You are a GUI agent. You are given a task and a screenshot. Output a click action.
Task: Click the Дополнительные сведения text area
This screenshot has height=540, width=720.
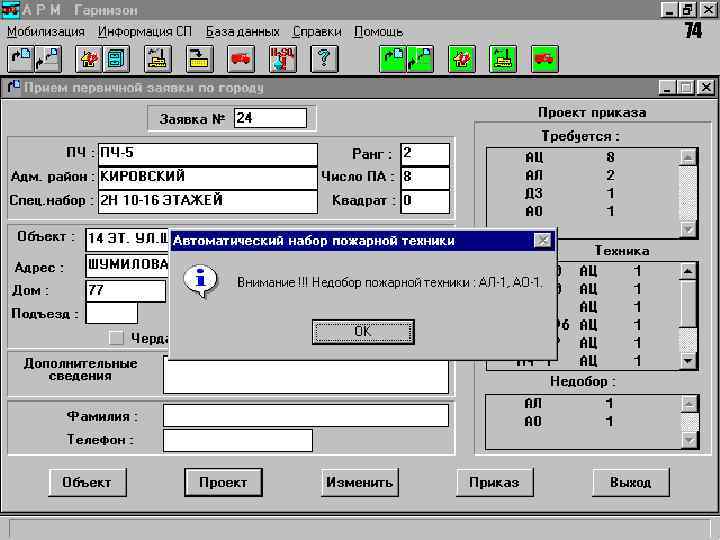pyautogui.click(x=306, y=377)
